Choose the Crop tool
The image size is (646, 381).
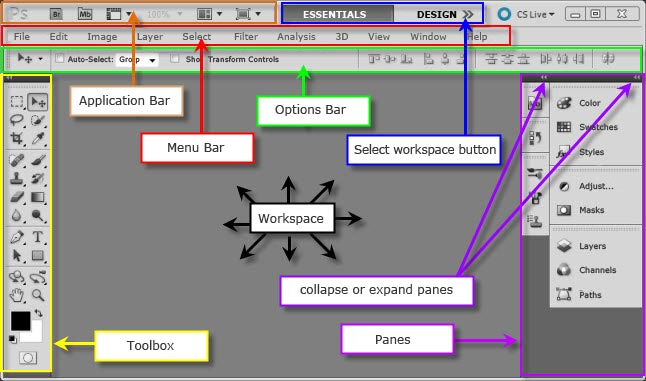17,138
